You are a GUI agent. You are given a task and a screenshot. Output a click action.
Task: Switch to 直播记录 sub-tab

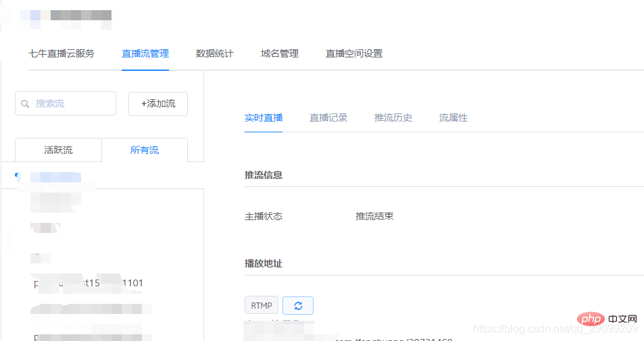[328, 117]
